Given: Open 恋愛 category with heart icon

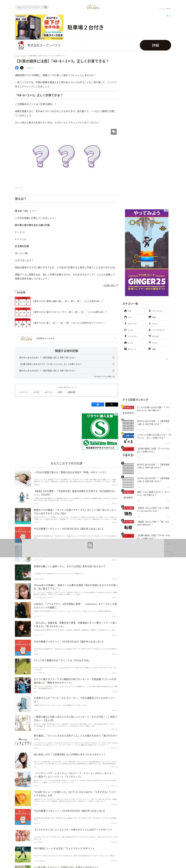Looking at the screenshot, I should pyautogui.click(x=159, y=317).
